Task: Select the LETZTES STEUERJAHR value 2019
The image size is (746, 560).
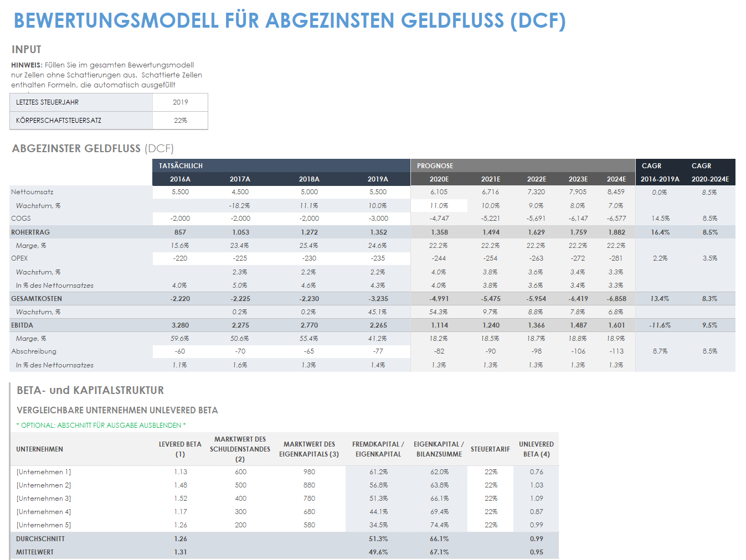Action: click(181, 102)
